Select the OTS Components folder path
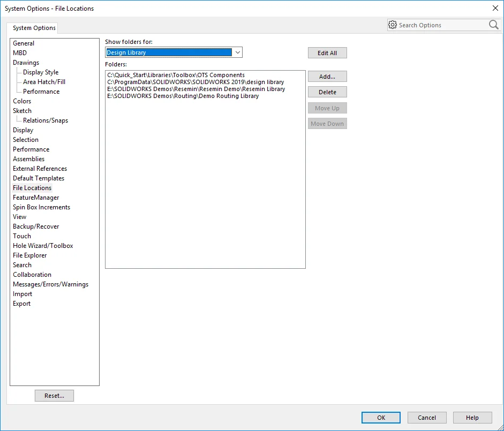504x431 pixels. 176,75
